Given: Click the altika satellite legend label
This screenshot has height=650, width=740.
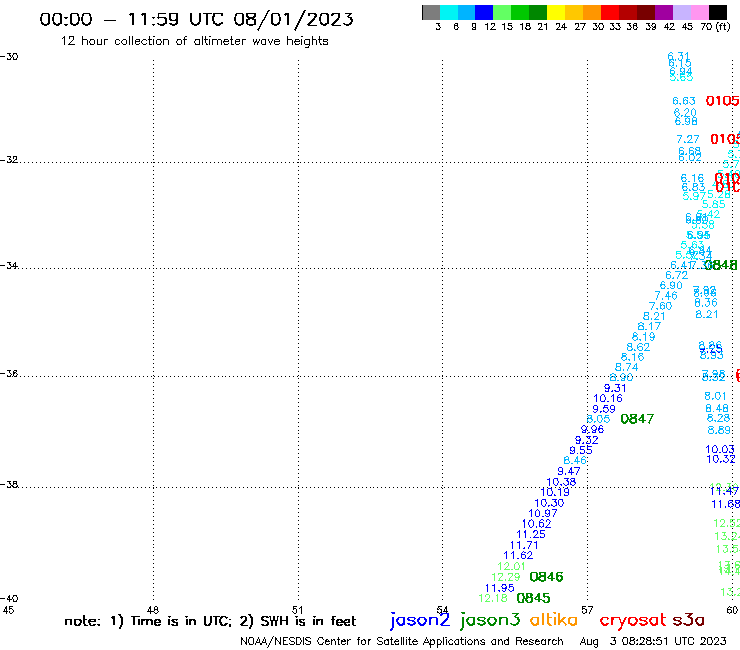Looking at the screenshot, I should (553, 619).
